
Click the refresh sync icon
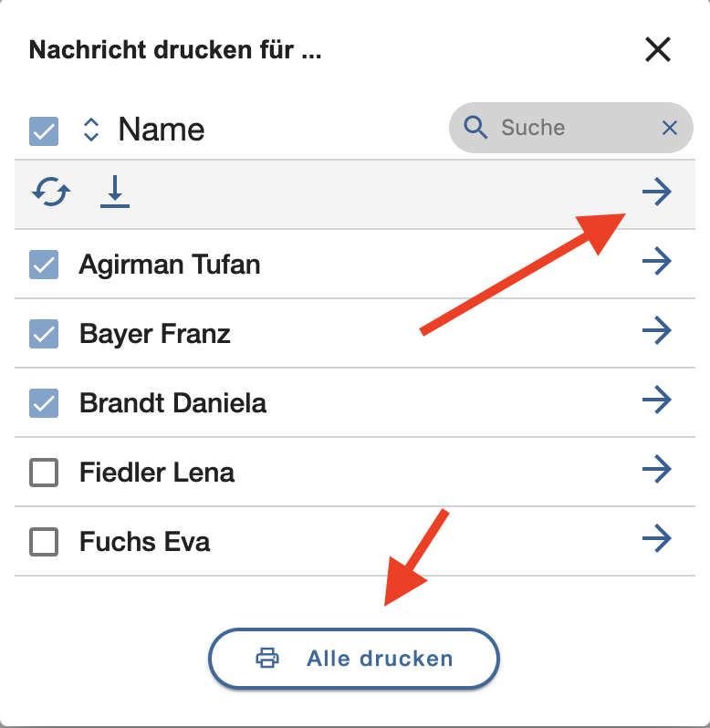[x=51, y=192]
